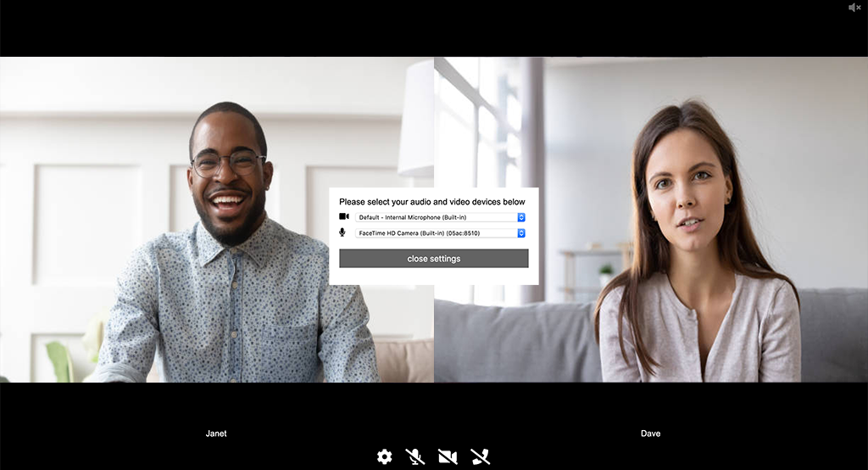Screen dimensions: 868x470
Task: Open the FaceTime HD Camera dropdown
Action: (x=440, y=233)
